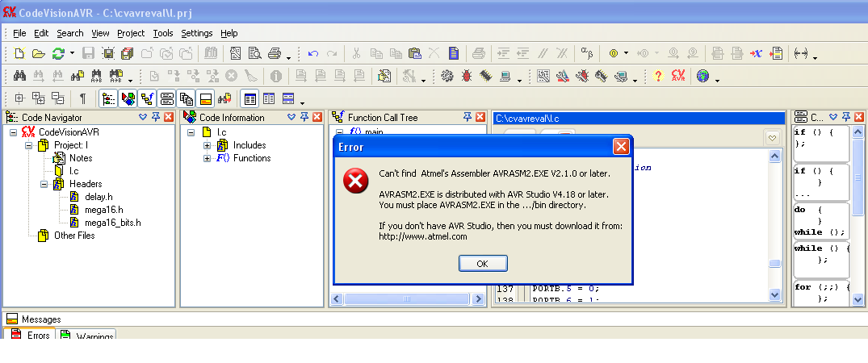Collapse the CodeVisionAVR root node
Viewport: 868px width, 363px height.
coord(13,132)
